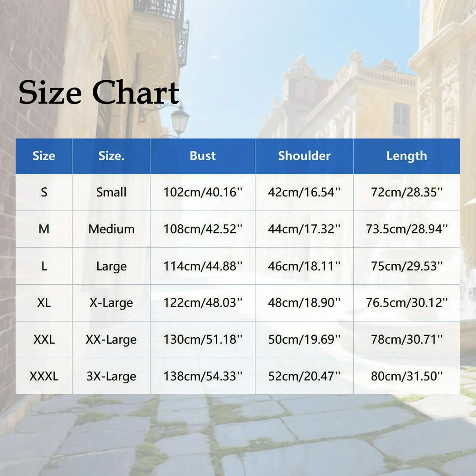Select bust value '114cm/44.88''
Viewport: 476px width, 476px height.
pyautogui.click(x=202, y=266)
